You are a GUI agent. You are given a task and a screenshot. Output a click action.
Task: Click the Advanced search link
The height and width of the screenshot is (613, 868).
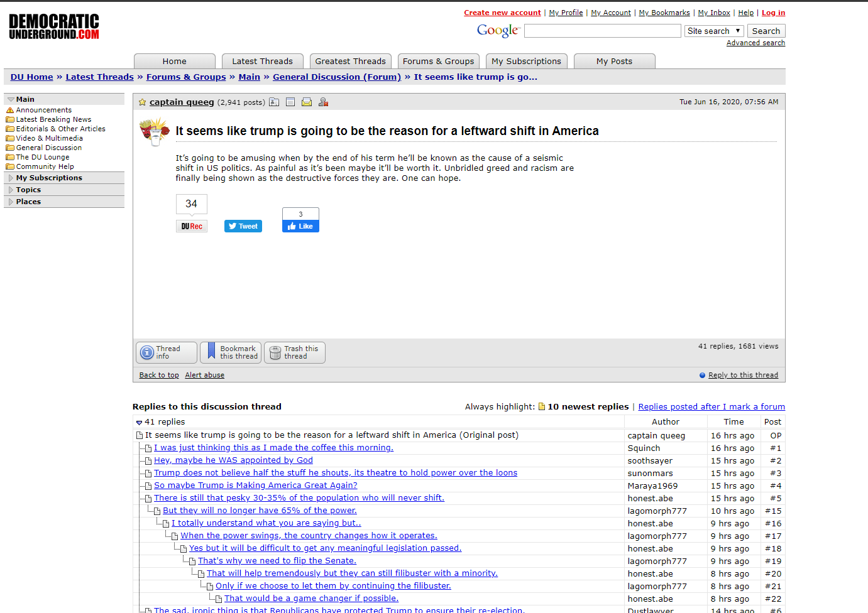coord(755,43)
